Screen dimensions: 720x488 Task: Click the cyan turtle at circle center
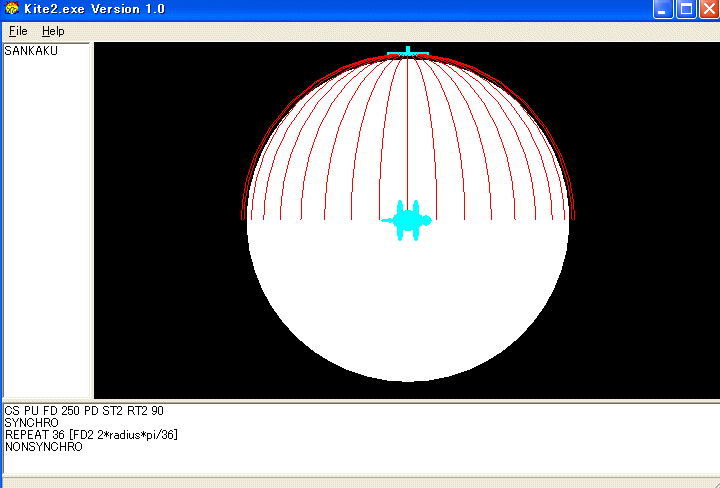pos(407,220)
